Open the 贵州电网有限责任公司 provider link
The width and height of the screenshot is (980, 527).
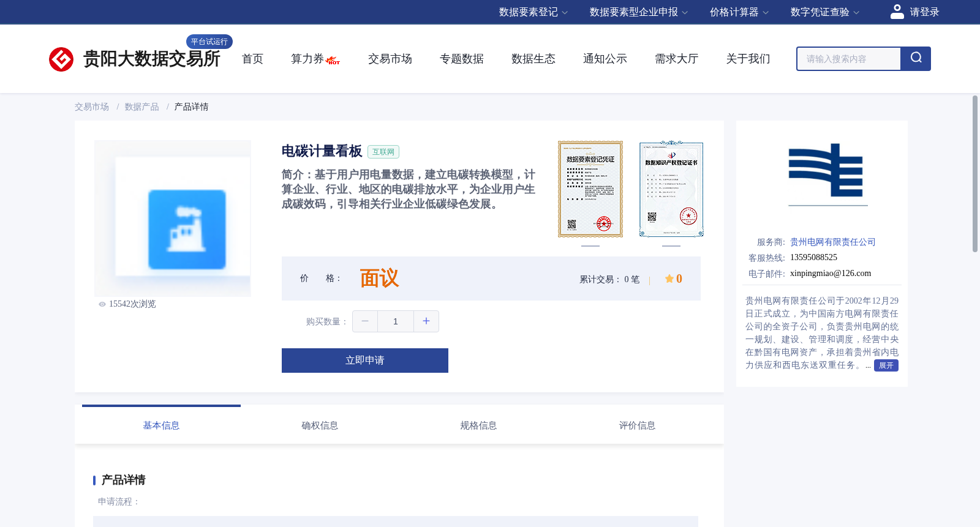pos(833,242)
